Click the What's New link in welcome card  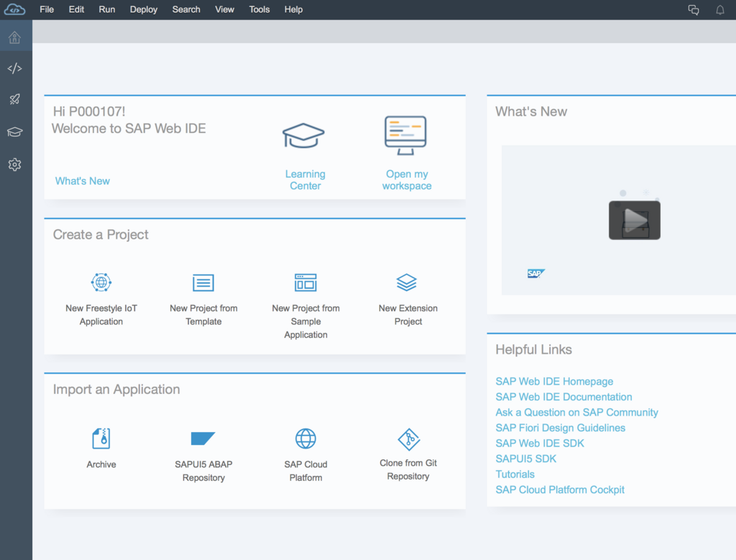[x=83, y=180]
